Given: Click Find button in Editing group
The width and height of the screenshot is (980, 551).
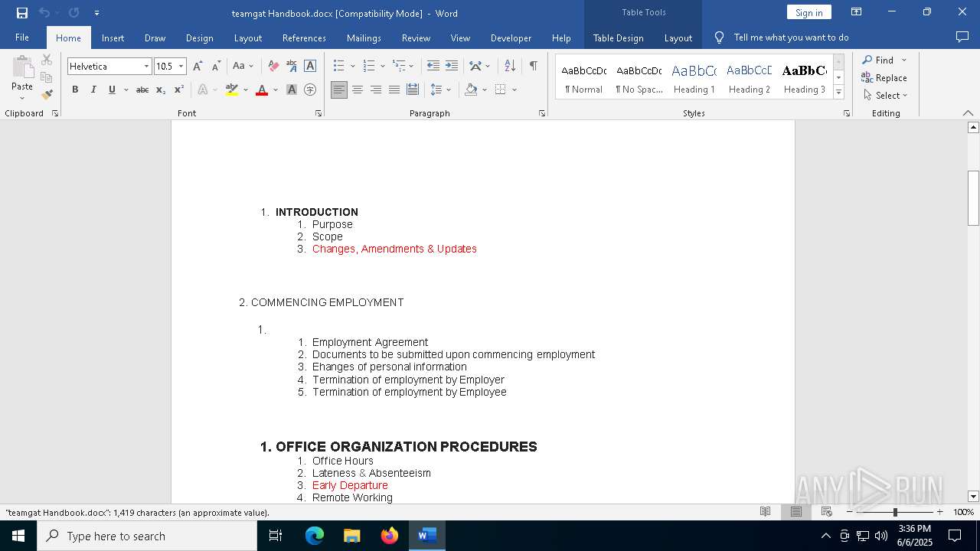Looking at the screenshot, I should (877, 60).
